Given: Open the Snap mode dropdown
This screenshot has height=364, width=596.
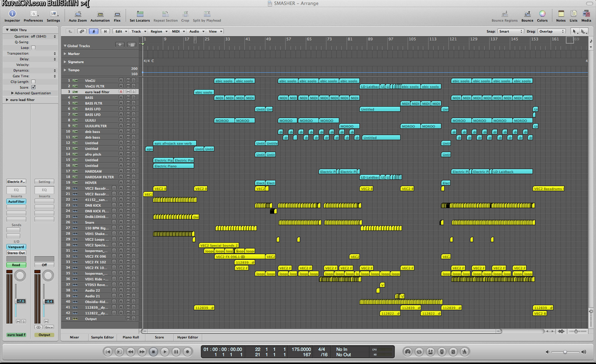Looking at the screenshot, I should click(x=511, y=31).
